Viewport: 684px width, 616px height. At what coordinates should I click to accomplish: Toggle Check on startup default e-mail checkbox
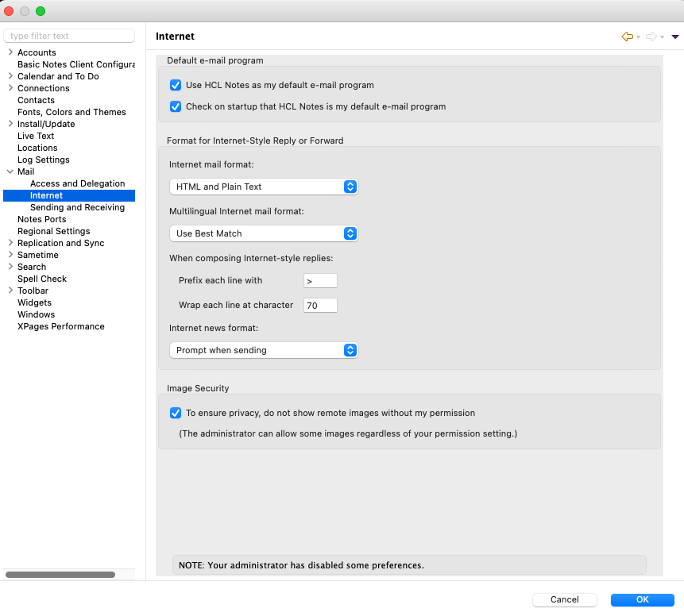pyautogui.click(x=176, y=106)
